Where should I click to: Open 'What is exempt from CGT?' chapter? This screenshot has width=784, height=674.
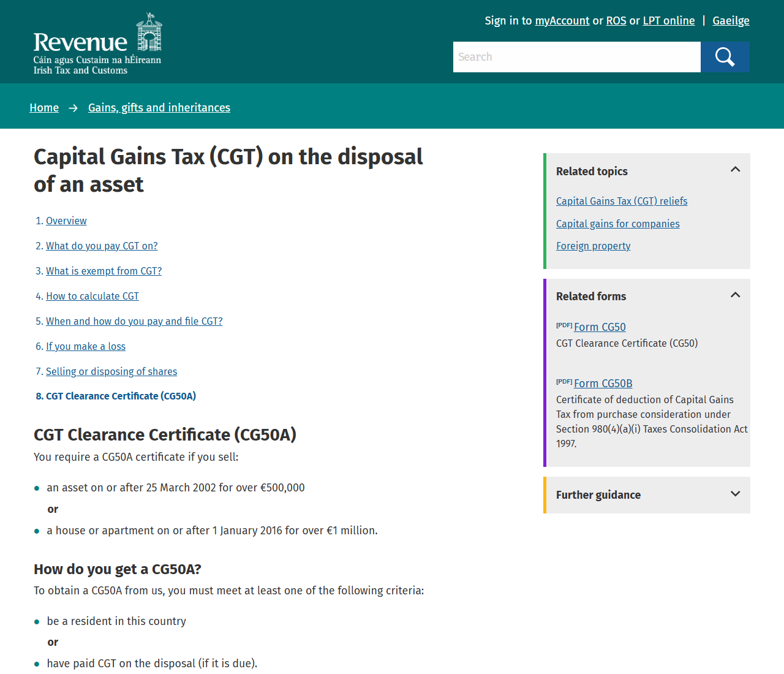point(104,271)
